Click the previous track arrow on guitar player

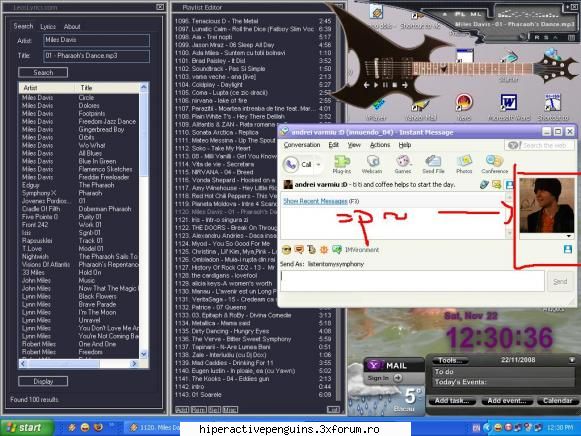pyautogui.click(x=366, y=85)
